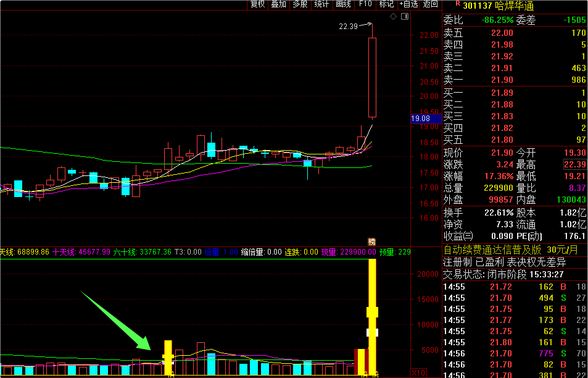Select tick row 14:55 21.70 494 S
The height and width of the screenshot is (378, 588).
[x=515, y=298]
